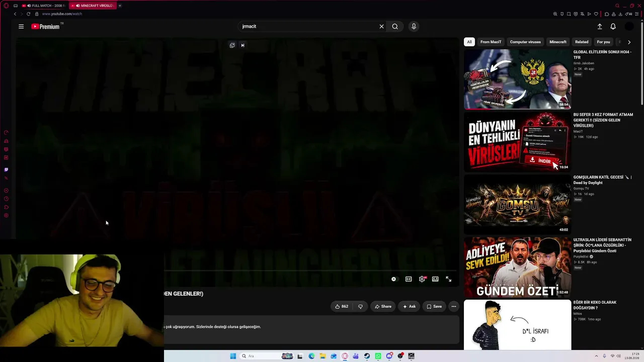Screen dimensions: 644x362
Task: Visit the Gomşu TV channel name
Action: coord(581,189)
